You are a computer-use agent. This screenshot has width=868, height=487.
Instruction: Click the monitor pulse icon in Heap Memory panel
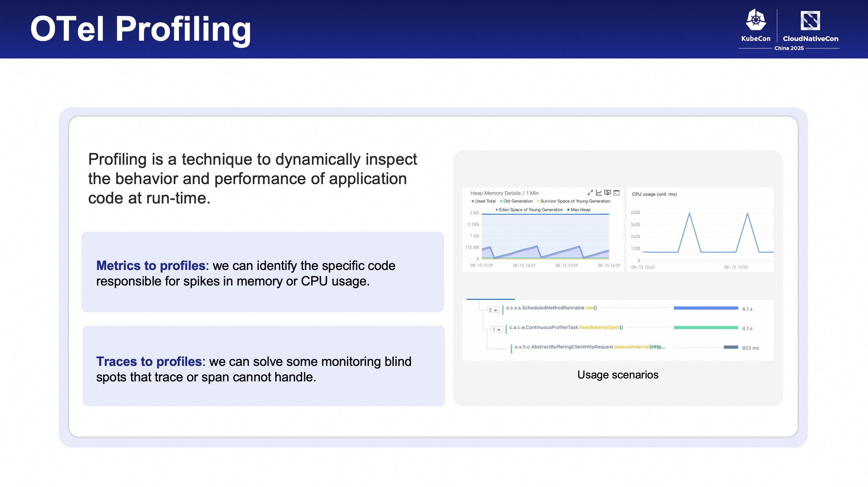607,193
